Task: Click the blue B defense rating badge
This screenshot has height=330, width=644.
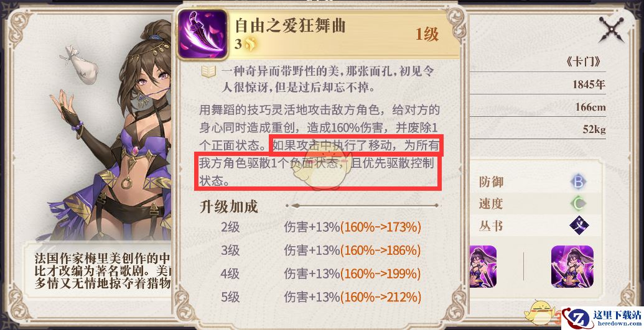Action: [x=579, y=181]
